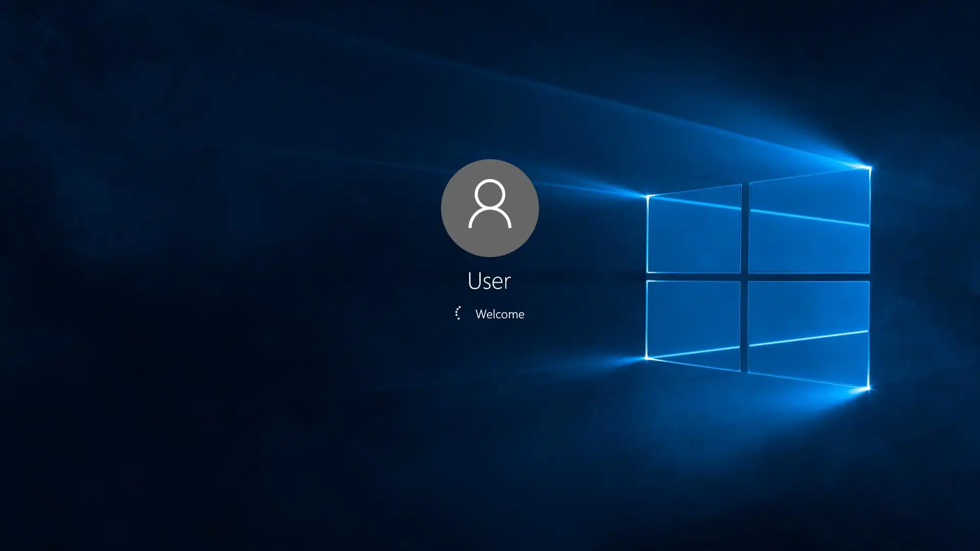
Task: Click the glowing top-right corner of the Windows logo
Action: (x=869, y=167)
